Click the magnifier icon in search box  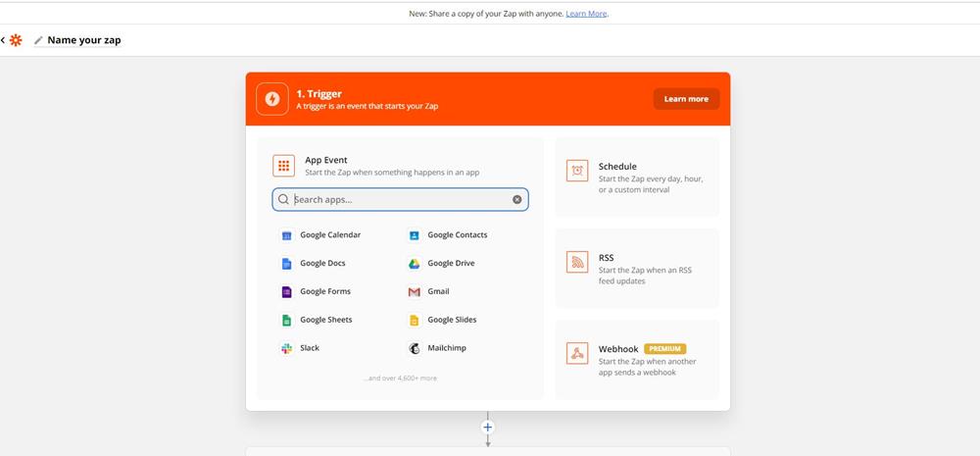[x=284, y=199]
